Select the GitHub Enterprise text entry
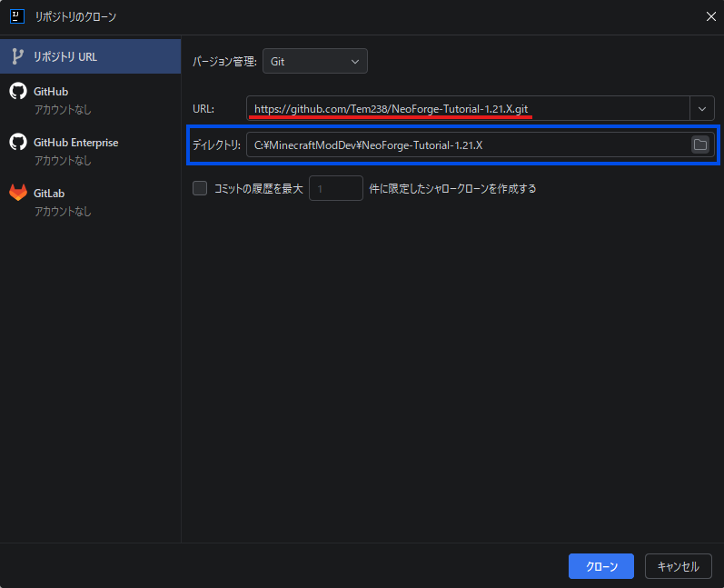This screenshot has width=724, height=588. point(75,143)
